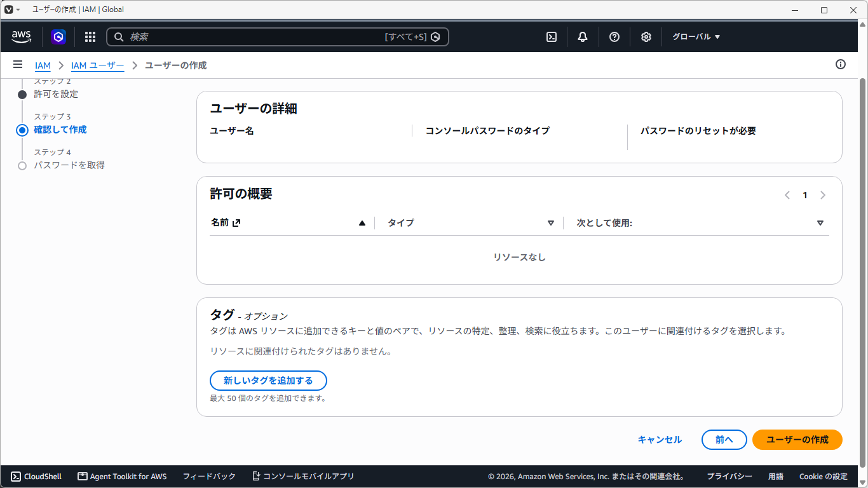Open プライバシー footer link

coord(729,477)
